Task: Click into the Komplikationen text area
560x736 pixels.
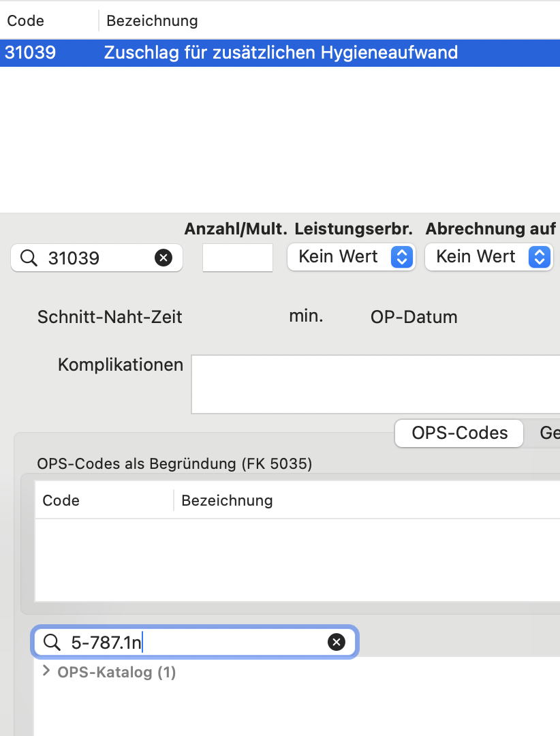Action: point(375,384)
